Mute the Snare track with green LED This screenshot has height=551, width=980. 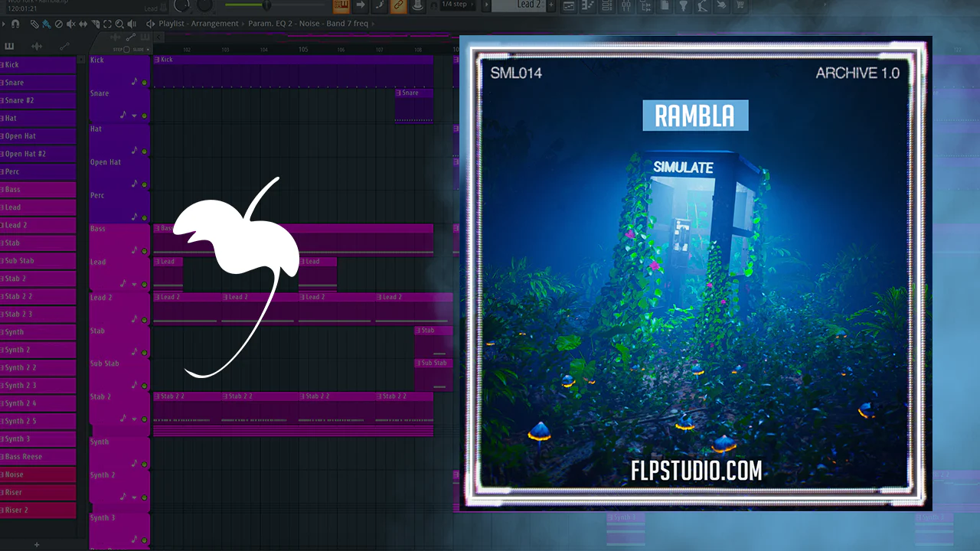point(144,116)
